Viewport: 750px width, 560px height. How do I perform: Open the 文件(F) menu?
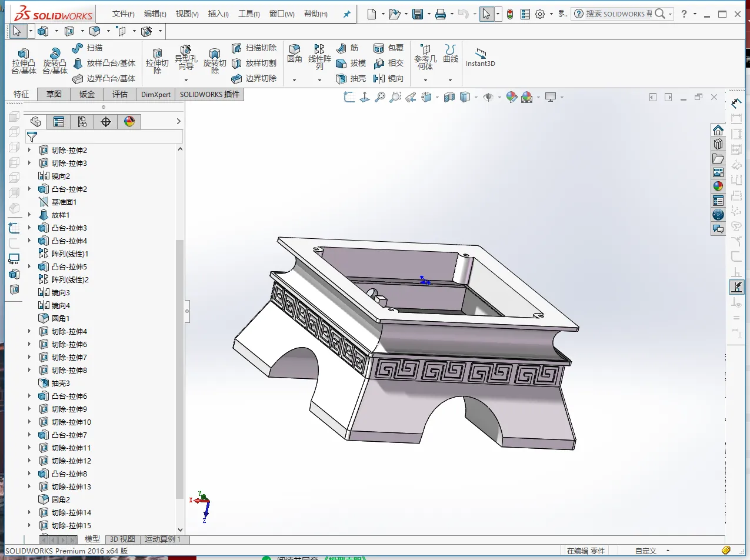tap(124, 14)
